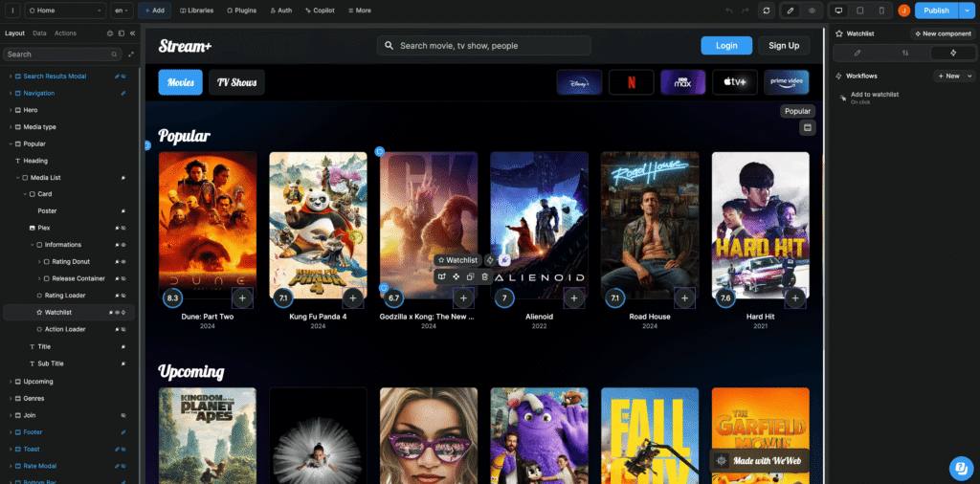Toggle visibility of Release Container layer

coord(123,278)
